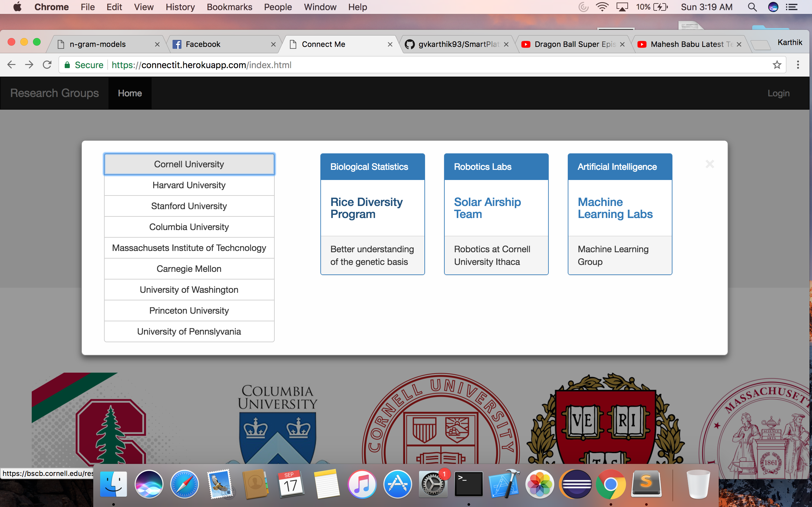Select Stanford University in the list

point(189,206)
